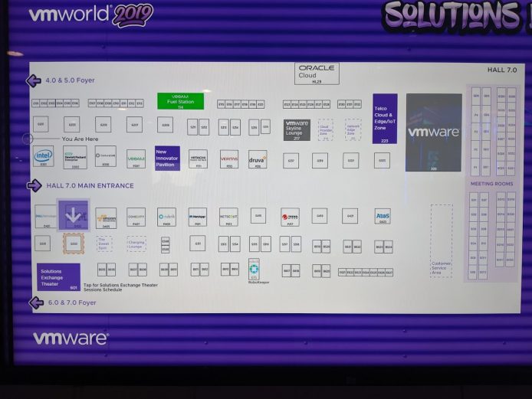Tap the Charging Lounge area
532x399 pixels.
136,244
